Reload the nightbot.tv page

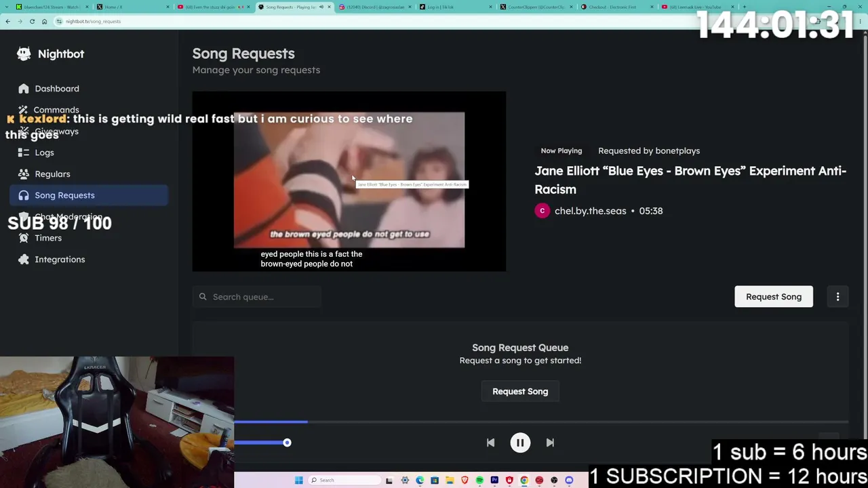coord(32,21)
